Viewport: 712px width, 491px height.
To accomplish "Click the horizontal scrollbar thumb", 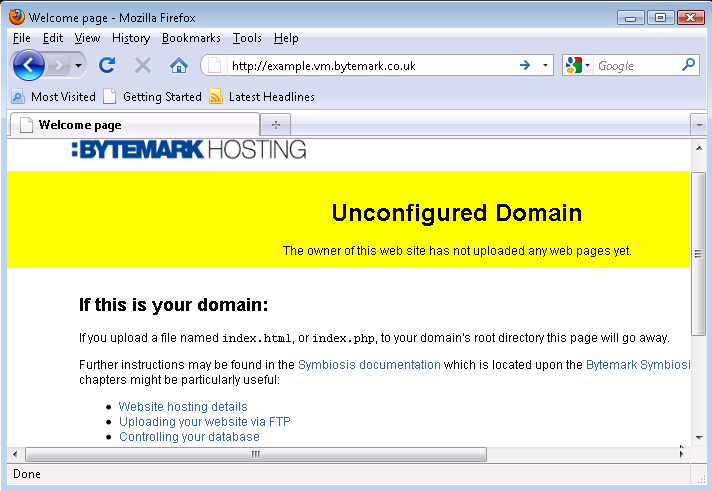I will point(256,454).
